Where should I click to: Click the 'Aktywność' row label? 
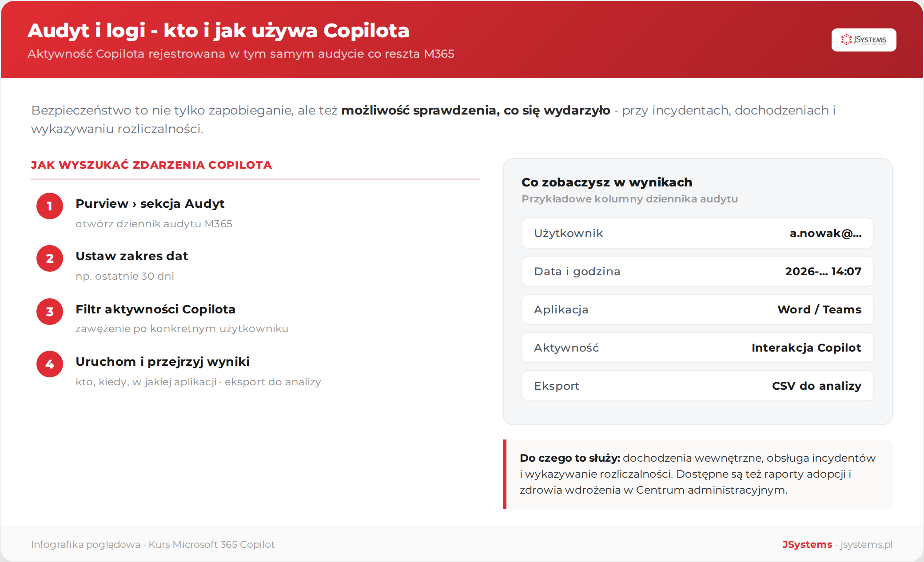click(x=566, y=348)
